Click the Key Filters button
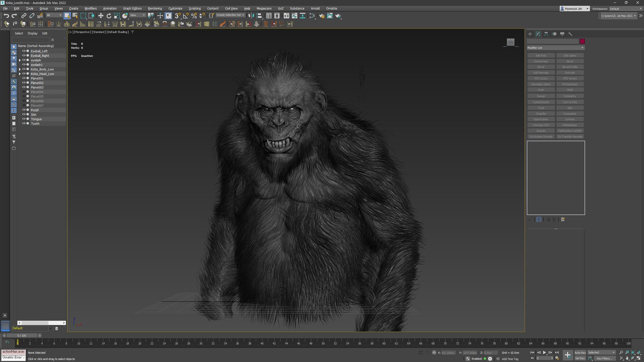The height and width of the screenshot is (362, 644). [x=604, y=358]
